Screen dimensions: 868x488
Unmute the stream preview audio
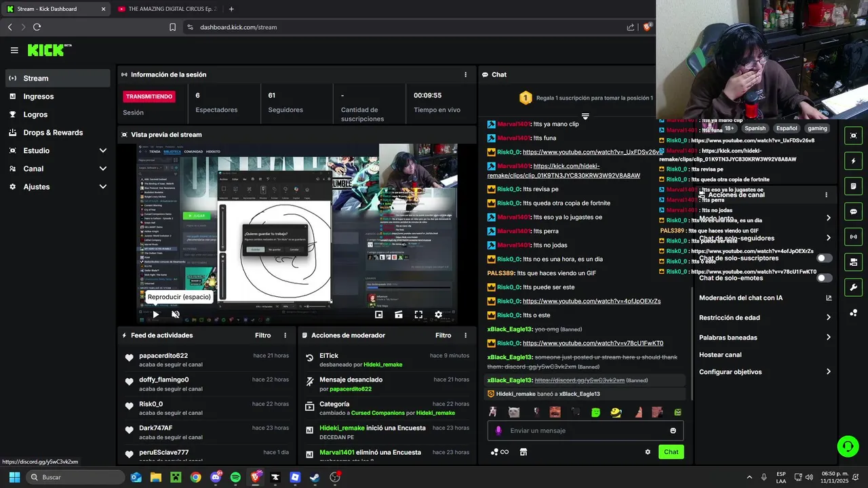click(176, 314)
